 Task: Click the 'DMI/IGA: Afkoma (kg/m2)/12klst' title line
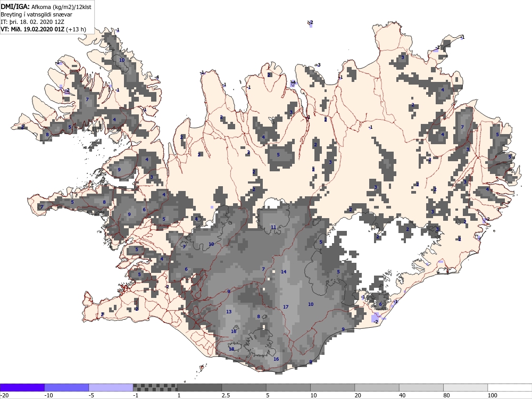(x=46, y=6)
